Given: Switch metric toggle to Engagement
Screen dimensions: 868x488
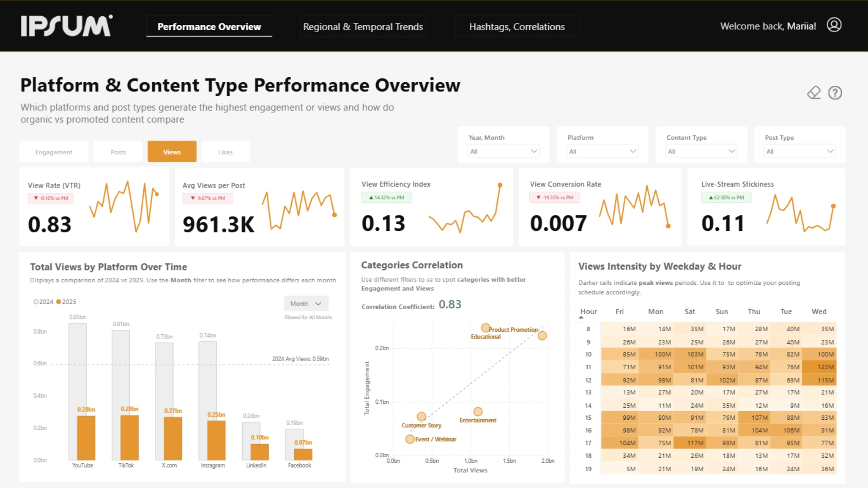Looking at the screenshot, I should (54, 152).
